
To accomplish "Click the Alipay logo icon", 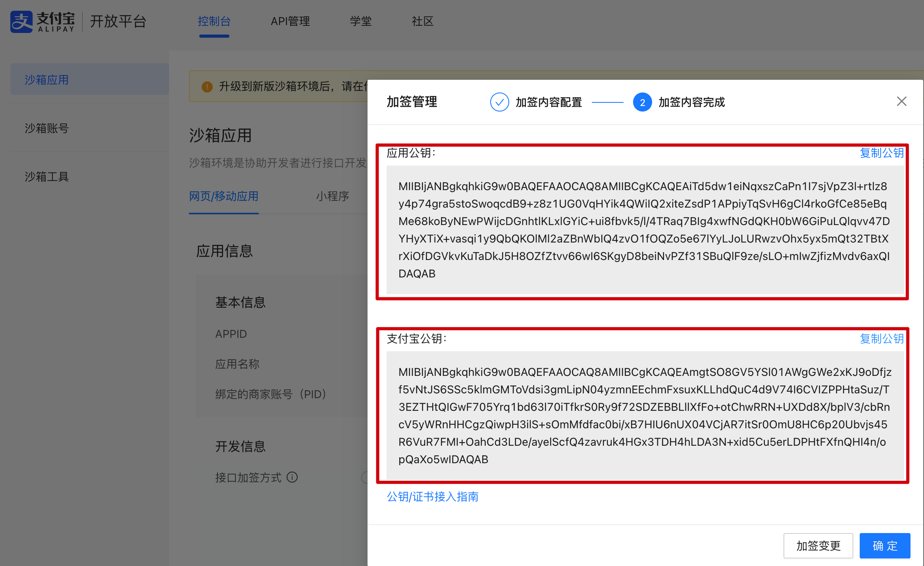I will (21, 21).
